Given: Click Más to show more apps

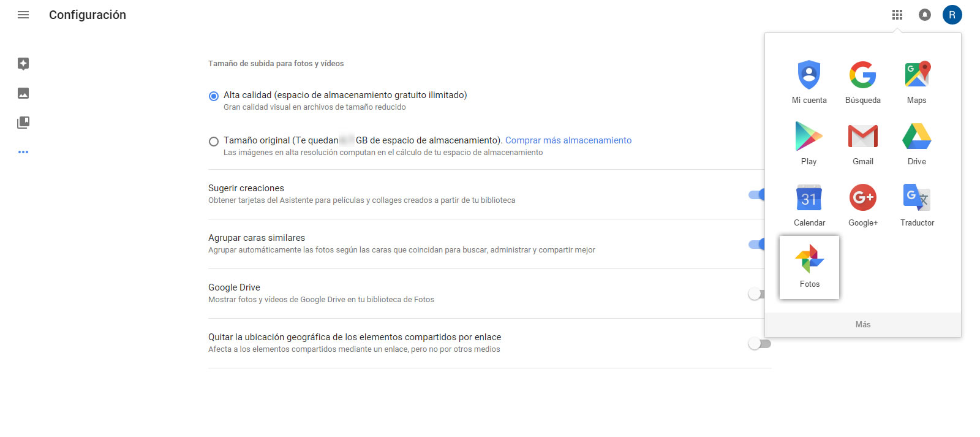Looking at the screenshot, I should pos(862,325).
